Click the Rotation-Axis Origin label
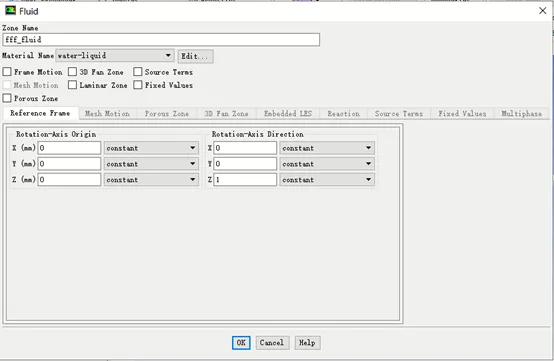The width and height of the screenshot is (554, 361). point(56,134)
